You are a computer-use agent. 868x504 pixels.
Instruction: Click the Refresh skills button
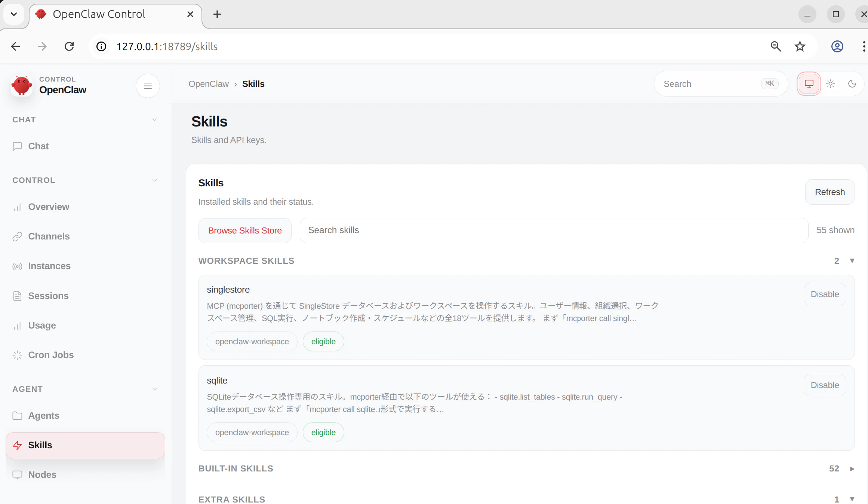tap(830, 192)
